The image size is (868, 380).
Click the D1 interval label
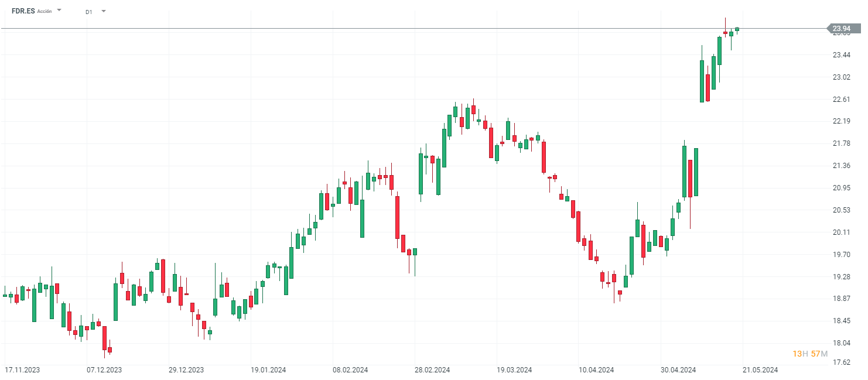pos(88,11)
